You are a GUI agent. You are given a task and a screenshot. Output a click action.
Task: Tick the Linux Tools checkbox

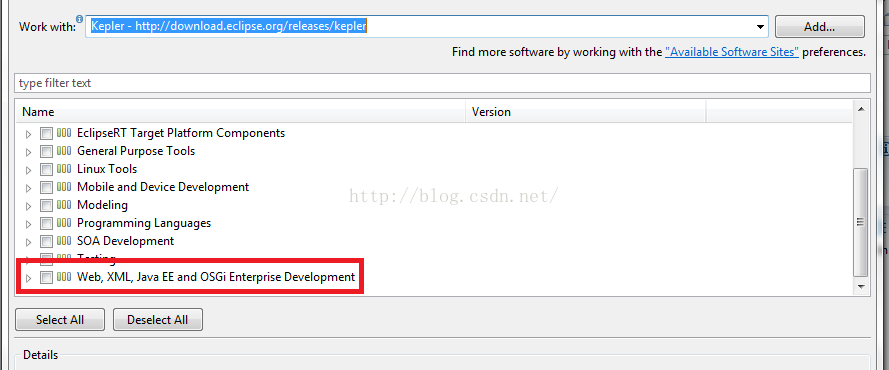click(x=46, y=169)
